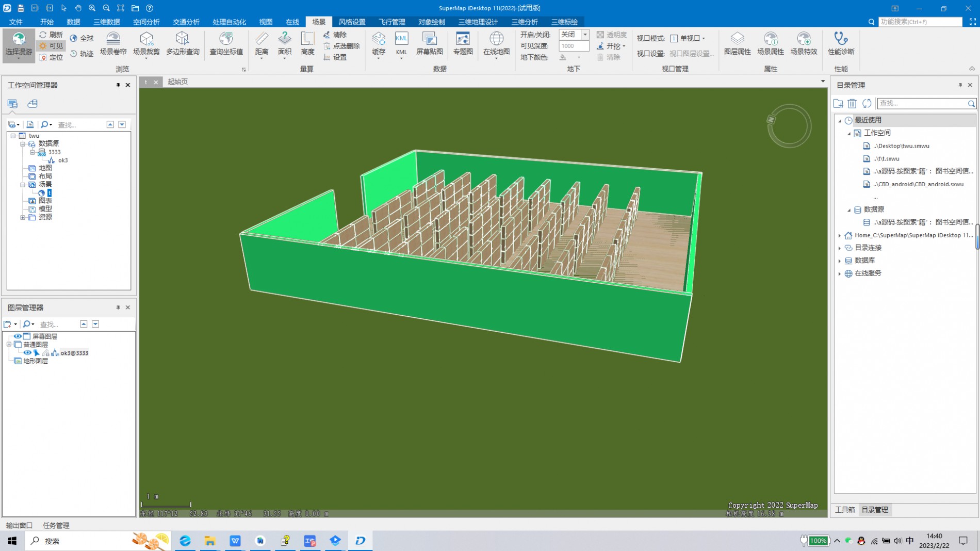Click the refresh icon in 目录管理 toolbar
Screen dimensions: 980x551
pos(867,104)
